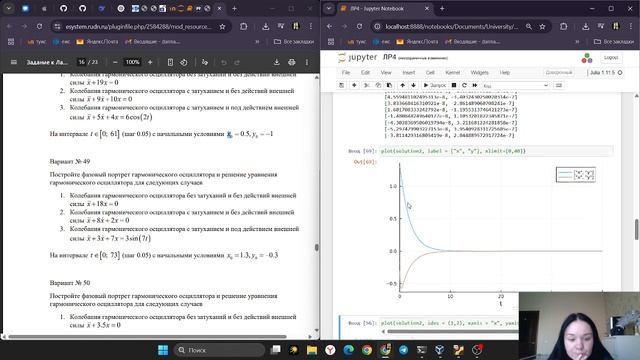
Task: Open PDF annotation draw tool
Action: [205, 62]
